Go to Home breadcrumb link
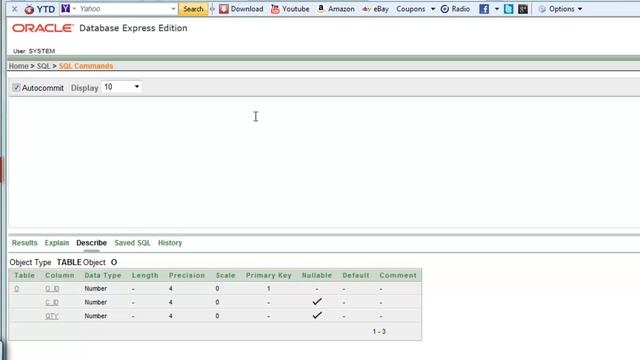The image size is (640, 360). (18, 66)
